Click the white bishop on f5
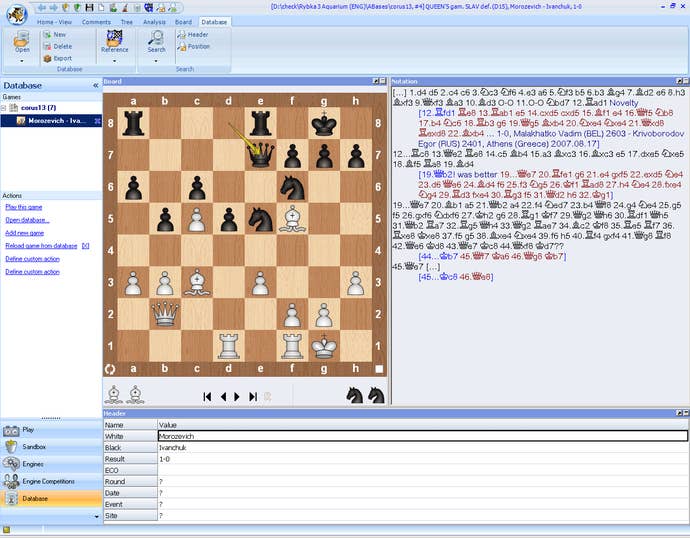The image size is (690, 538). [293, 219]
